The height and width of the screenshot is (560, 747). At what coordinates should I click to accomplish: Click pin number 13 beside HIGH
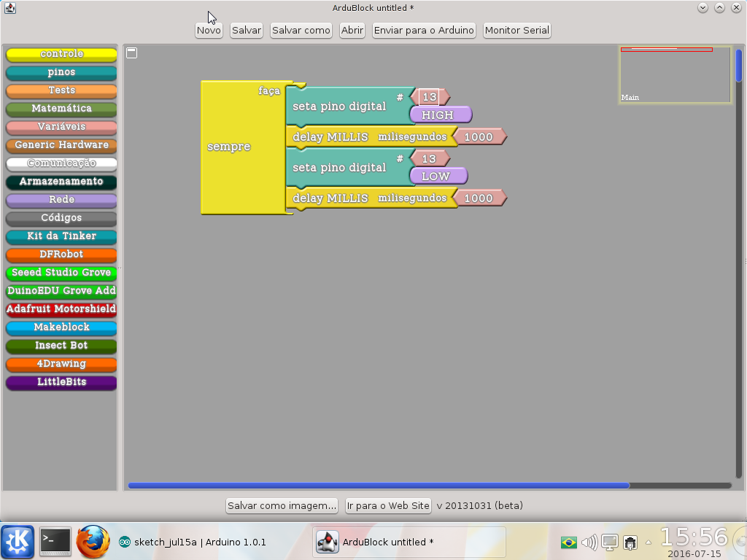pos(429,97)
